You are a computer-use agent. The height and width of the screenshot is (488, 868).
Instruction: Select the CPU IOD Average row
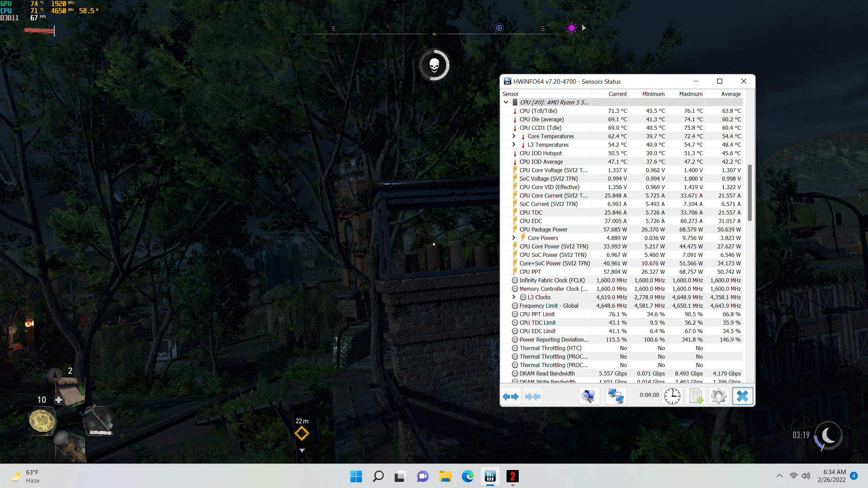622,162
